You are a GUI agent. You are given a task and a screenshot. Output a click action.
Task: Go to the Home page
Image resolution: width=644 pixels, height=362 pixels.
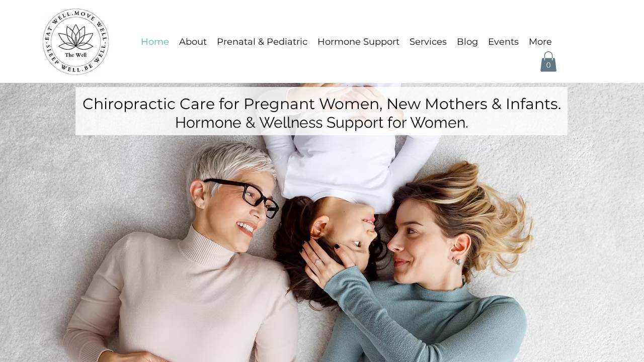155,42
